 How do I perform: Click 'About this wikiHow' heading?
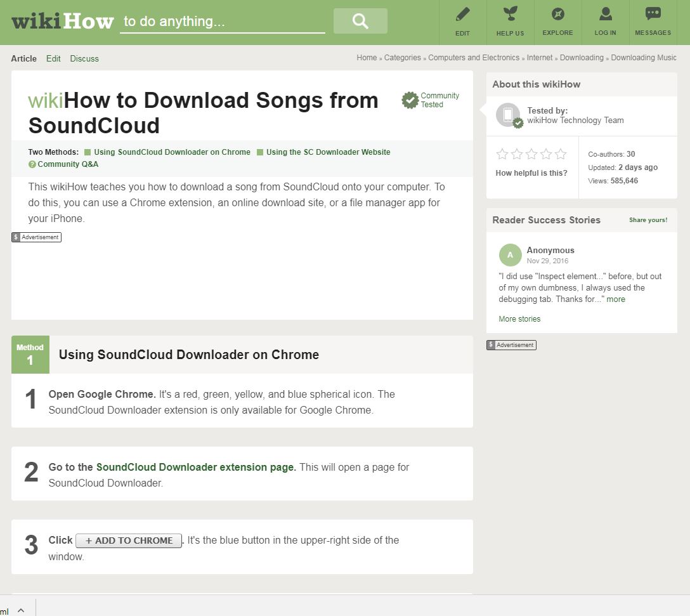pos(536,84)
